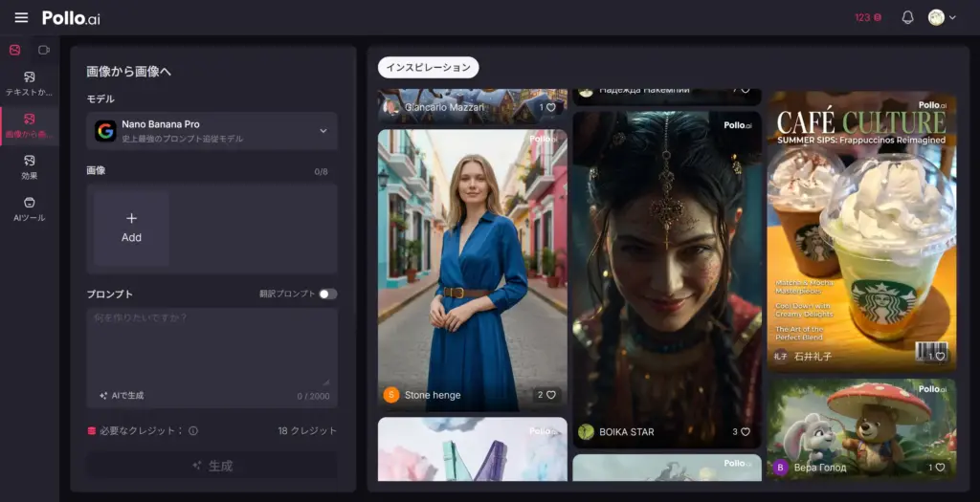The image size is (980, 502).
Task: Like the Stone henge image with heart icon
Action: (550, 395)
